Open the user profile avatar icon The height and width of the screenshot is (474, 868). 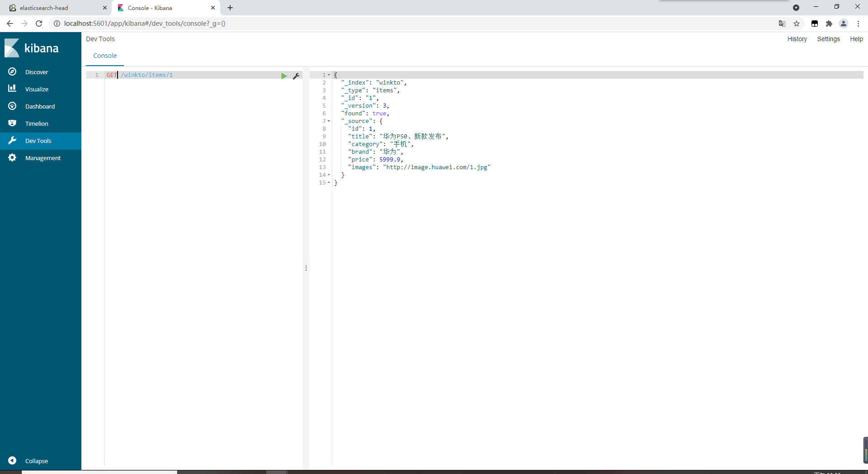pyautogui.click(x=844, y=24)
